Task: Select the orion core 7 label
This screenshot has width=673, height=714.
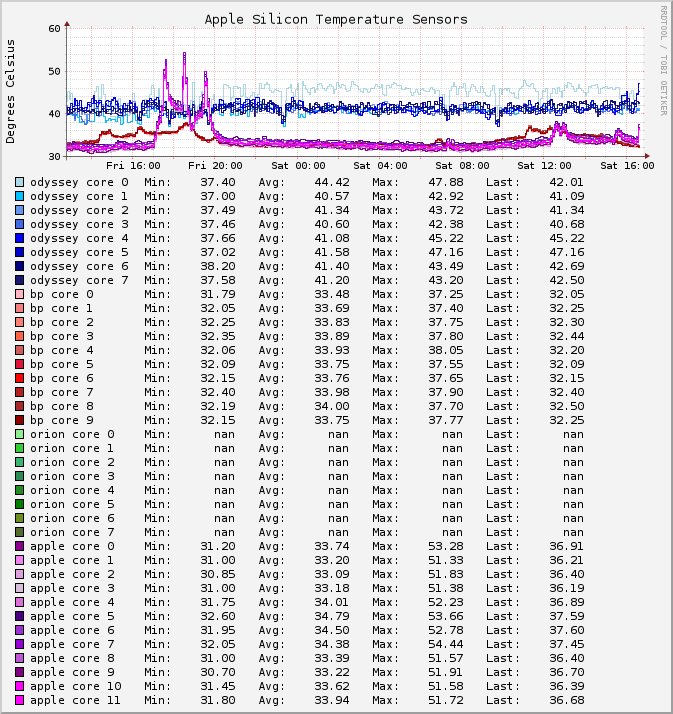Action: [x=72, y=532]
